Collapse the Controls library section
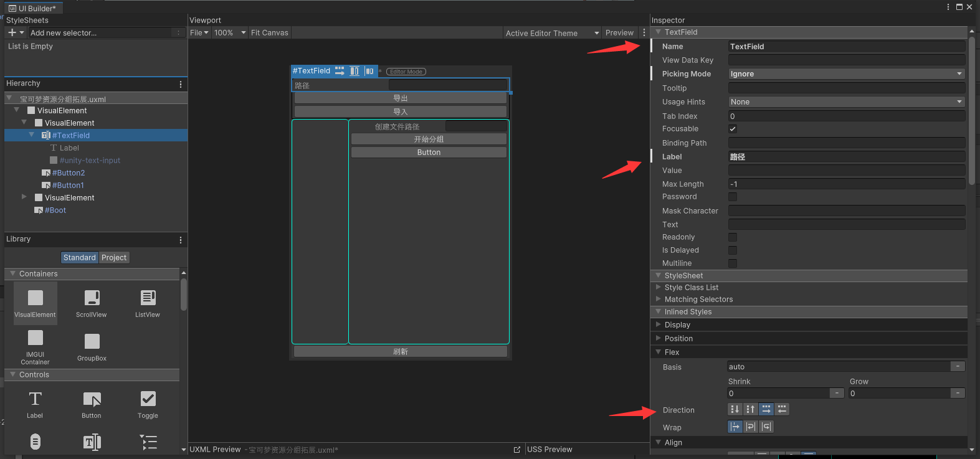 12,374
